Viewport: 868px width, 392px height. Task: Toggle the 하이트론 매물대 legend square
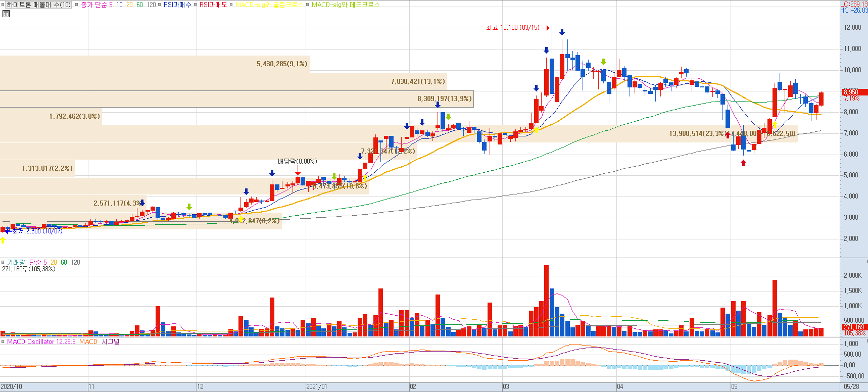click(x=3, y=5)
